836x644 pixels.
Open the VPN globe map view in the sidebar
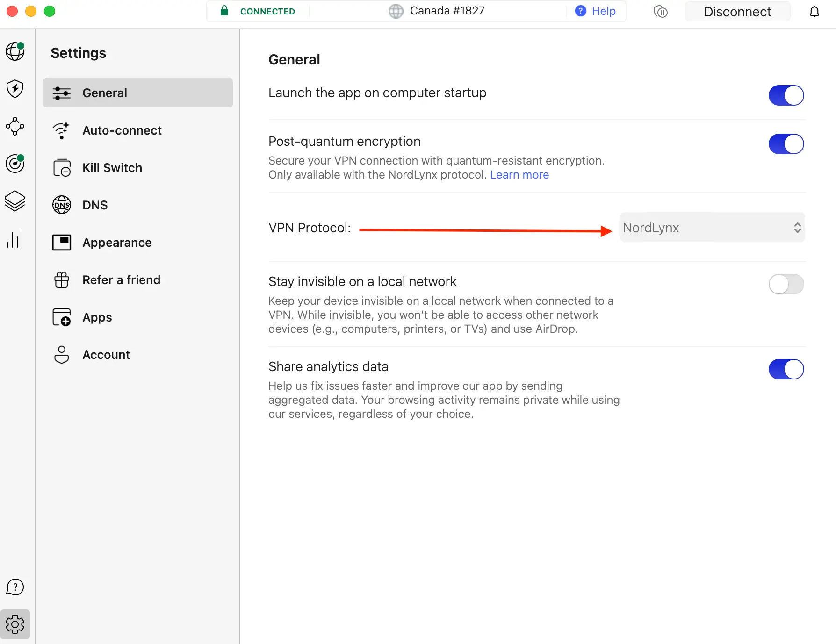pyautogui.click(x=15, y=51)
